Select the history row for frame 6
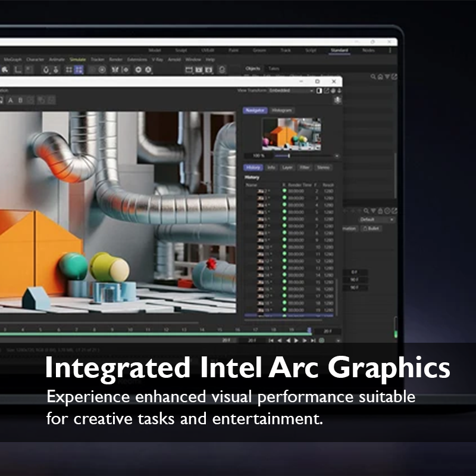 [289, 219]
